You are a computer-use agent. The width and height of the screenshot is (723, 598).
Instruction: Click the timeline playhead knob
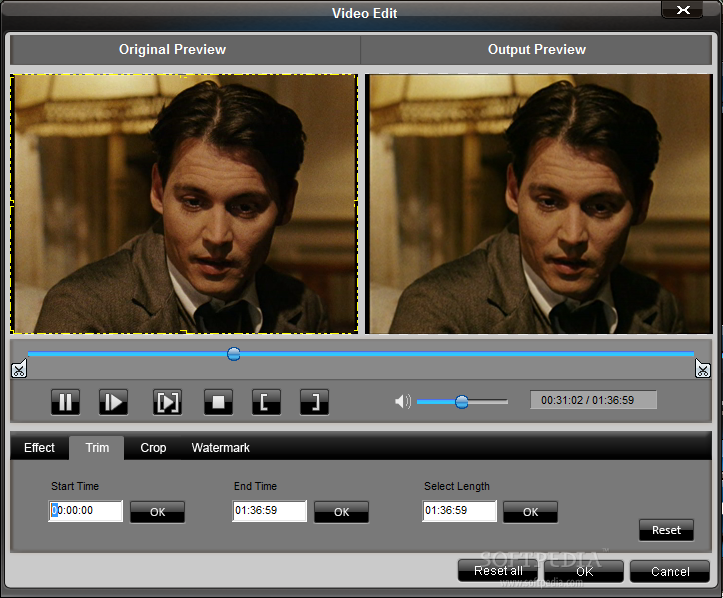(x=234, y=354)
